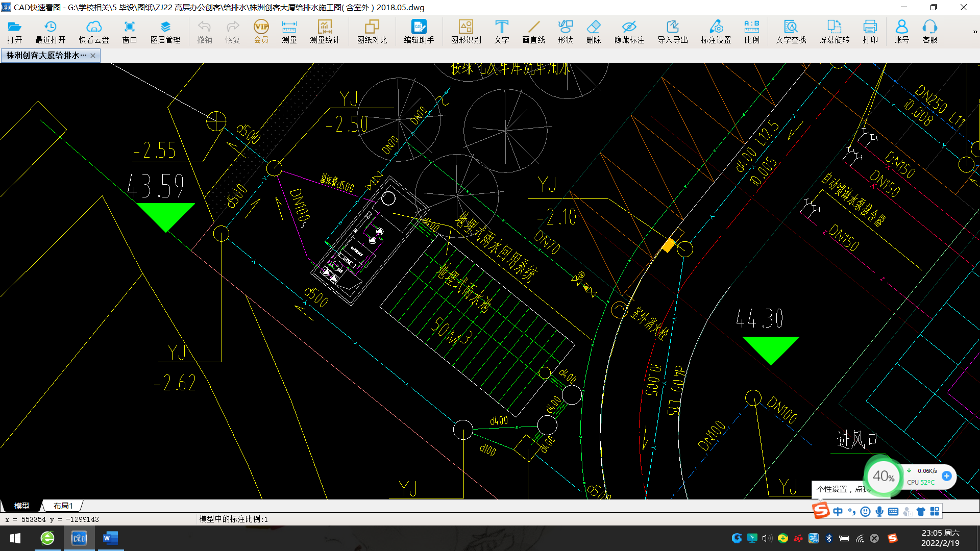Select the 株洲创客大厦给排水 drawing tab
Viewport: 980px width, 551px height.
[x=46, y=55]
